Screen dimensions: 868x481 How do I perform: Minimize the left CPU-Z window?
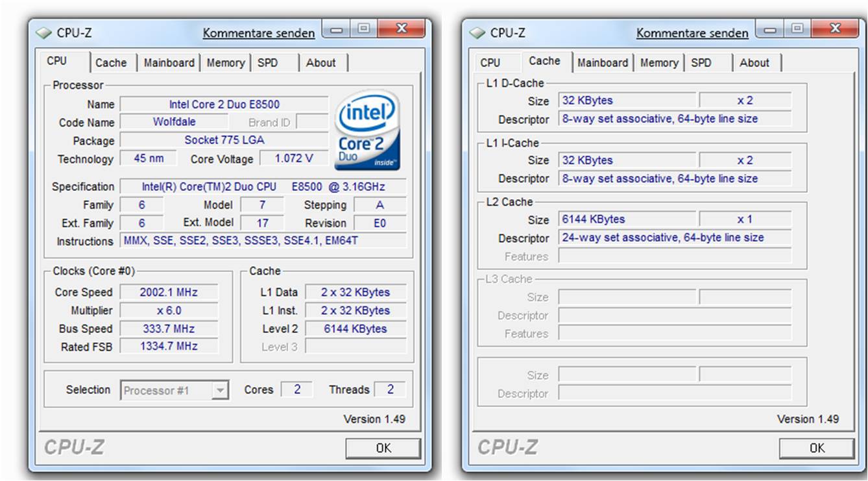click(337, 29)
